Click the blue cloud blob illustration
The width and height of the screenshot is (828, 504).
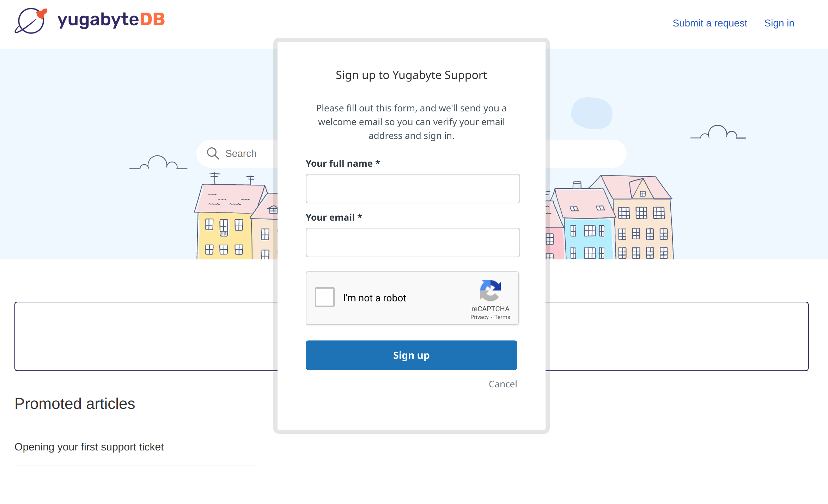click(592, 113)
